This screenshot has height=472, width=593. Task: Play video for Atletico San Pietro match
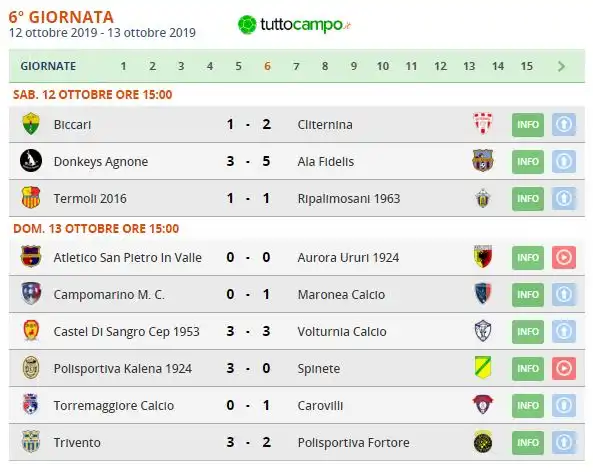click(x=564, y=258)
